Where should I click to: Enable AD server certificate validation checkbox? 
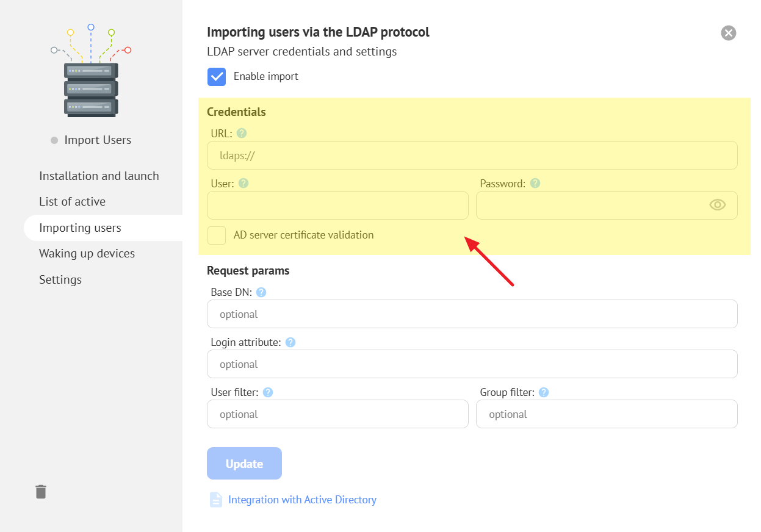tap(217, 235)
